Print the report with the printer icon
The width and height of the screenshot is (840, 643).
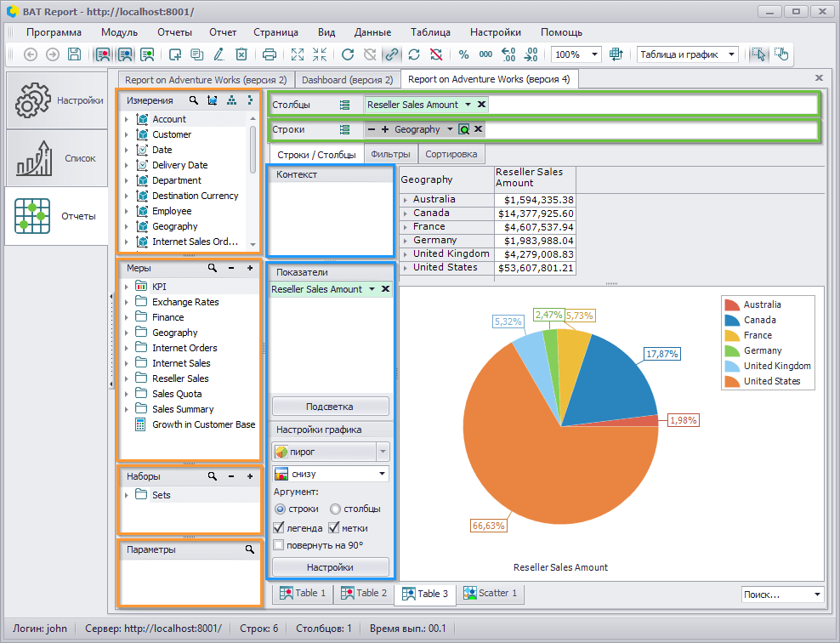coord(270,54)
